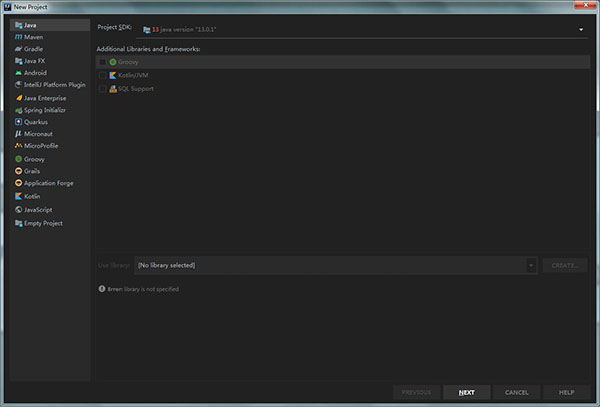
Task: Click the SDK folder icon in Project SDK
Action: 147,29
